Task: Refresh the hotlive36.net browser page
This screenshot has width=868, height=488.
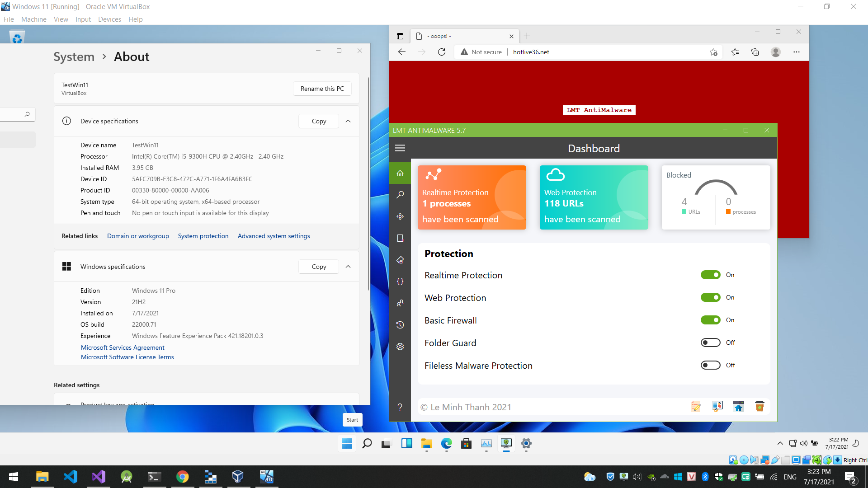Action: coord(442,52)
